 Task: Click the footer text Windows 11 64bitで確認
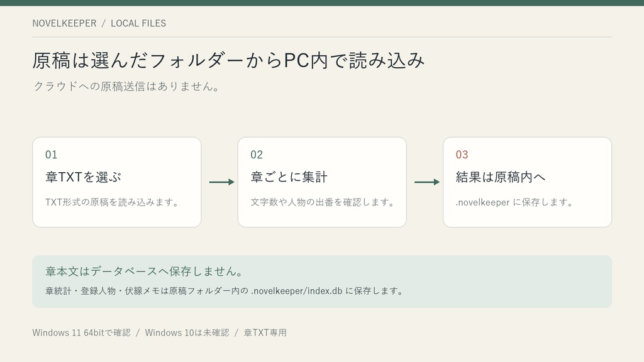[x=81, y=332]
